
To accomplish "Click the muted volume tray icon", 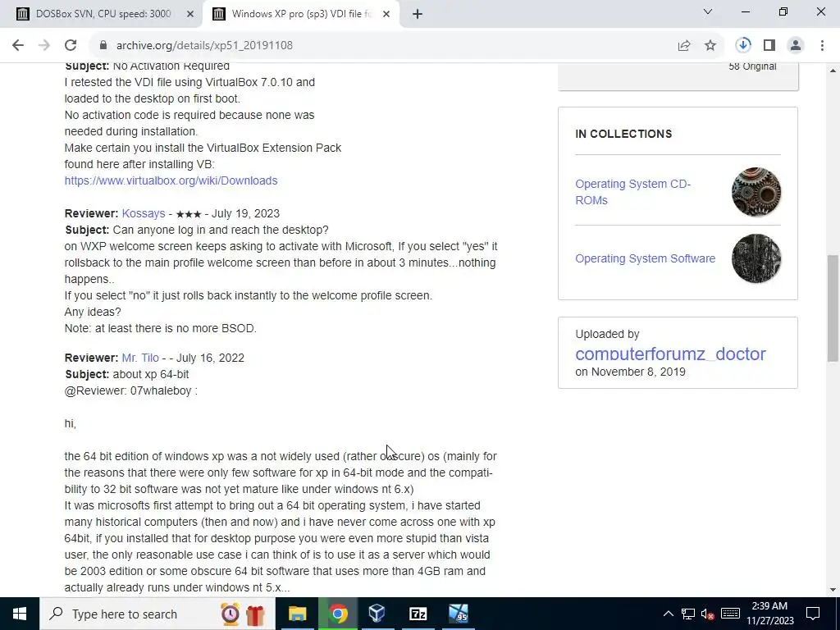I will point(708,614).
